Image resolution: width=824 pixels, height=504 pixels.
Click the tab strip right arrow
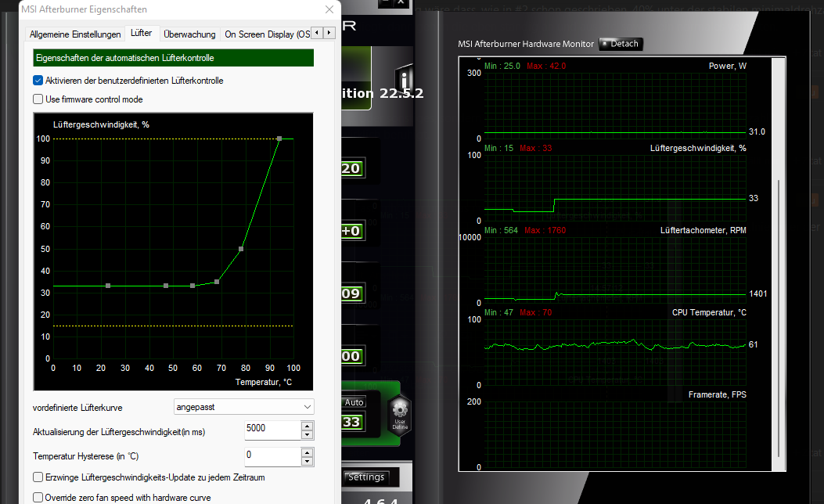(329, 33)
